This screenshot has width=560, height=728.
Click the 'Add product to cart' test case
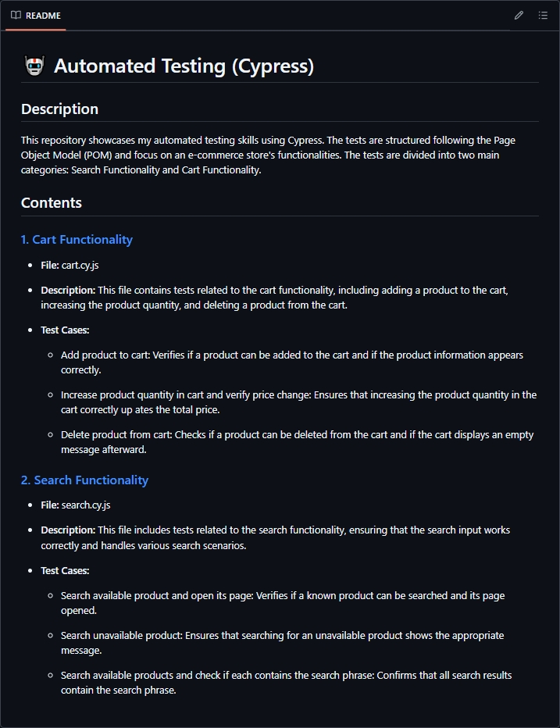(105, 355)
